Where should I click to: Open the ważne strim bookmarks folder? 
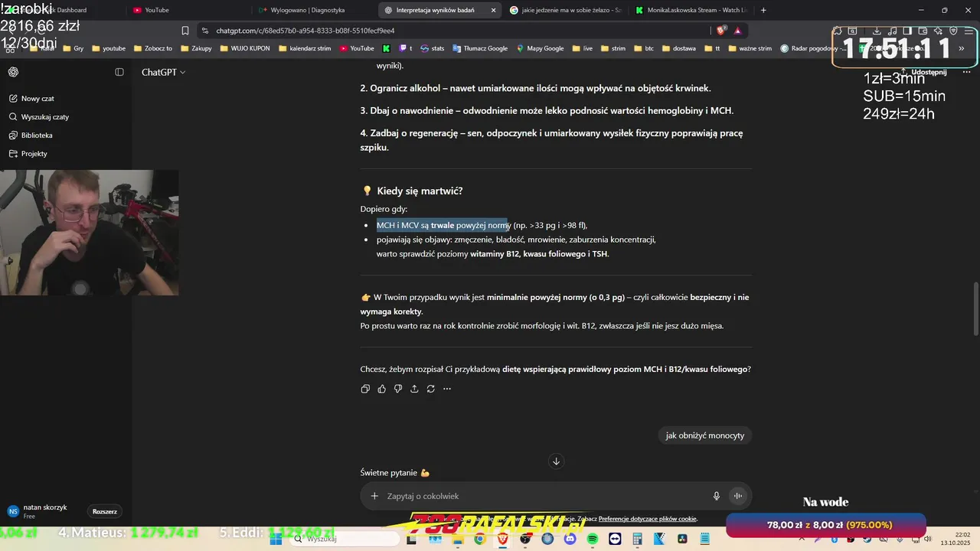coord(750,48)
